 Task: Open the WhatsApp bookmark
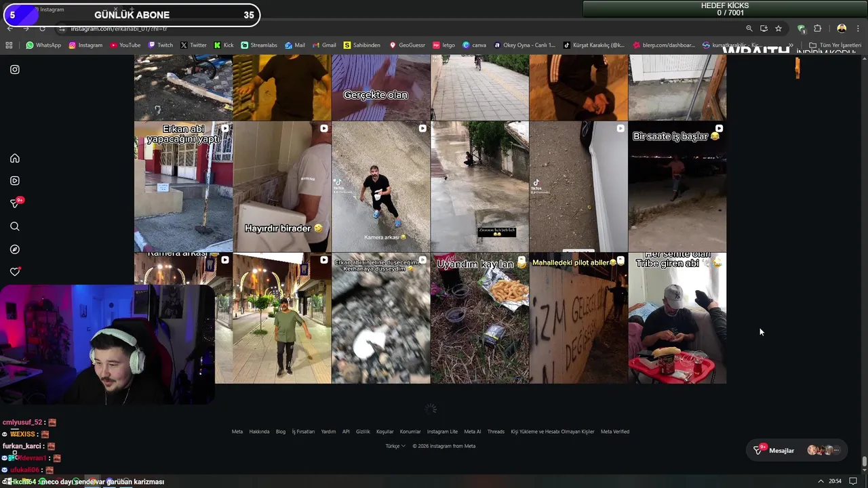[x=43, y=45]
